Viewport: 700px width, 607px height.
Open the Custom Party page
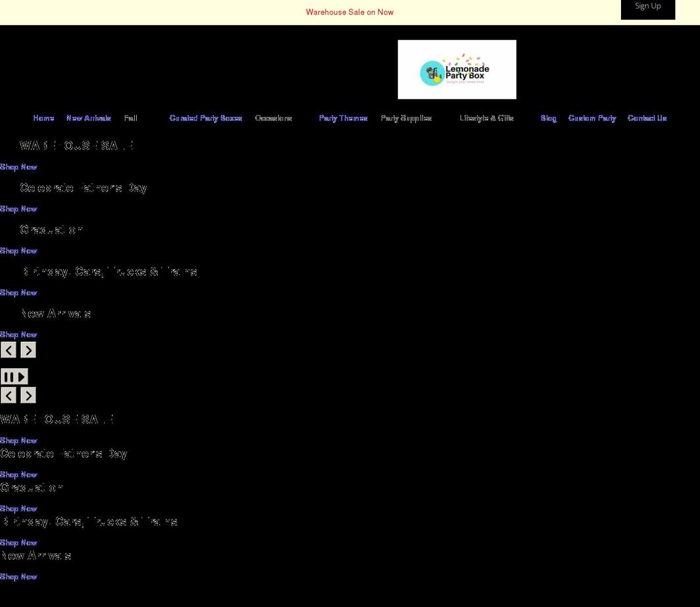[591, 118]
